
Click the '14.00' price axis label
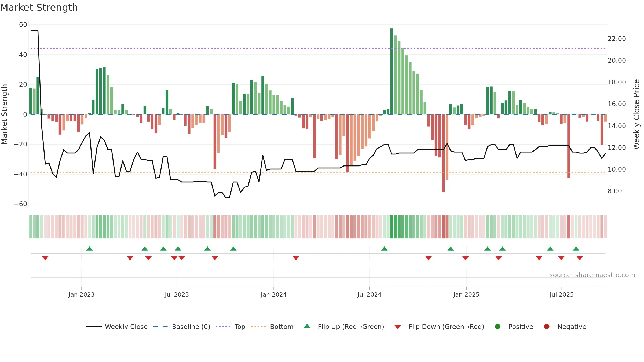(x=617, y=126)
